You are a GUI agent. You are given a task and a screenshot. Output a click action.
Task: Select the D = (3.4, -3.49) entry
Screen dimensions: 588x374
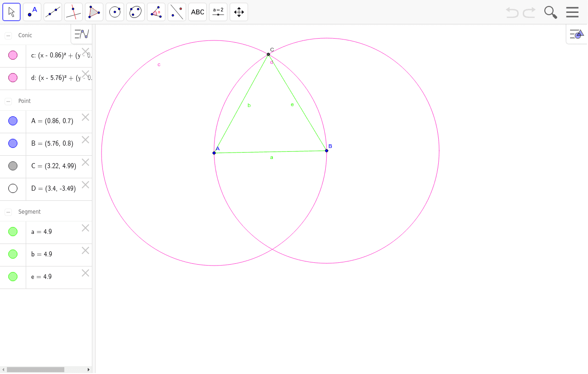click(53, 188)
